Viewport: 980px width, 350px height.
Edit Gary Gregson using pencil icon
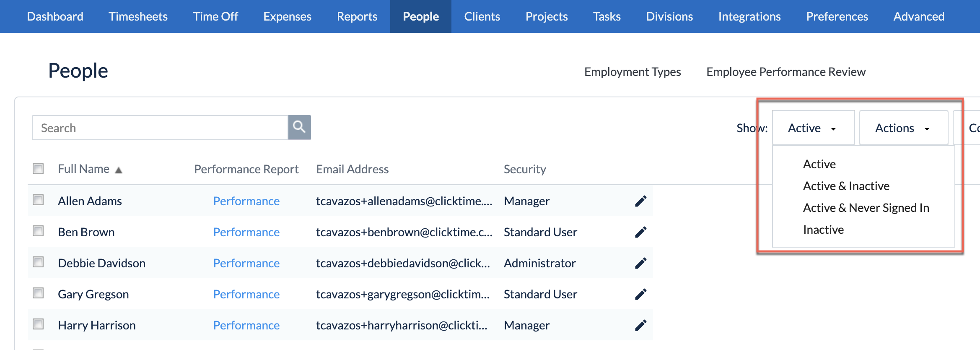(640, 294)
